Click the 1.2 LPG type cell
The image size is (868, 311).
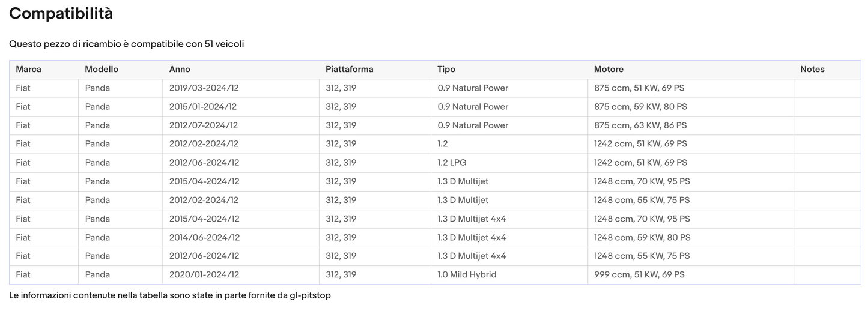[452, 163]
